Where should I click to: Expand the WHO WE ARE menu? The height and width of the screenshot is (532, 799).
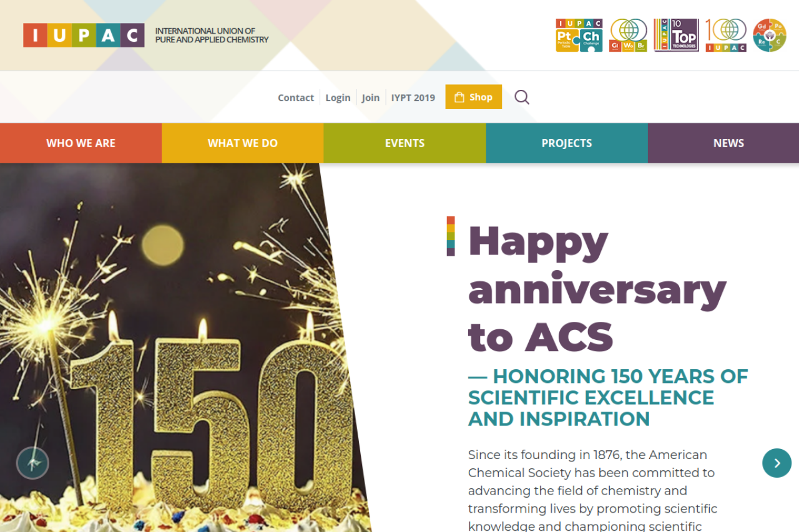pos(81,143)
